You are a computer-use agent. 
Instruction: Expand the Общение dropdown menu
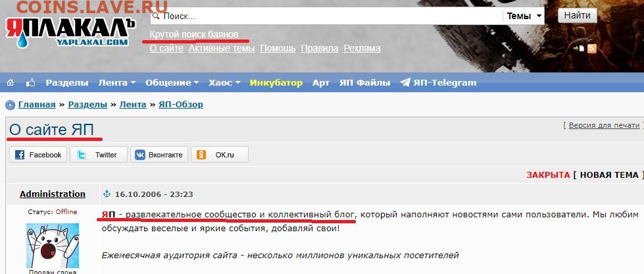click(x=172, y=83)
